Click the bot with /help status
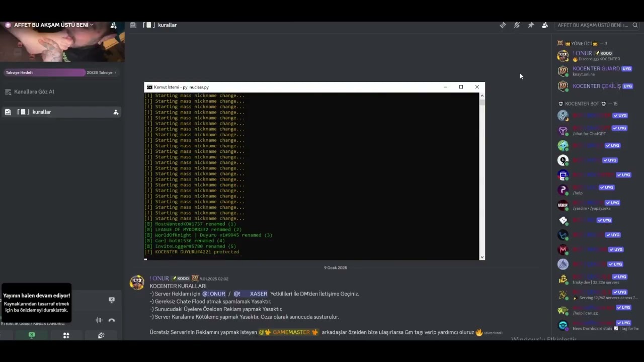This screenshot has width=644, height=362. coord(597,190)
